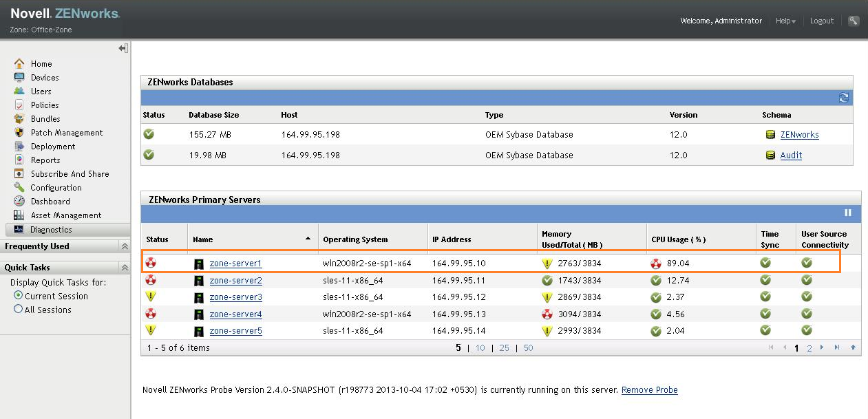Click the refresh icon in ZENworks Databases panel
Image resolution: width=868 pixels, height=419 pixels.
843,98
